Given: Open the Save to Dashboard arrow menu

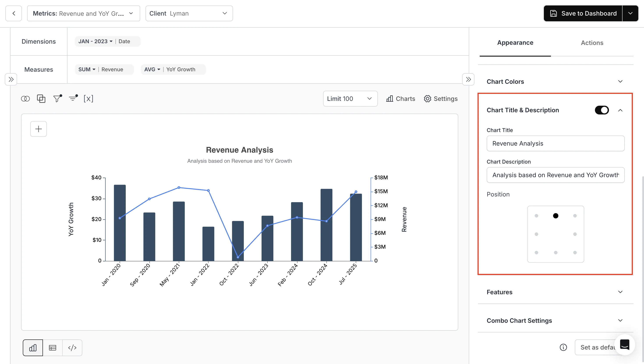Looking at the screenshot, I should click(x=630, y=13).
